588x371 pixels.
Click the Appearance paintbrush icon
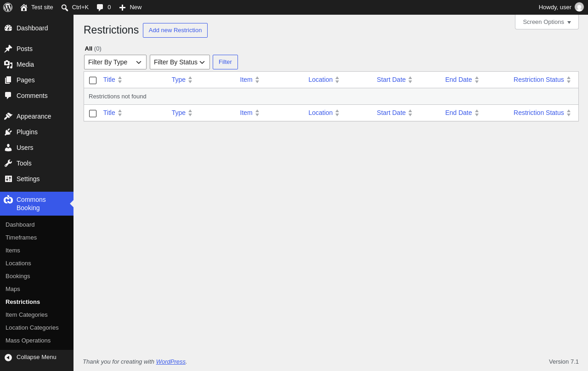click(x=8, y=116)
